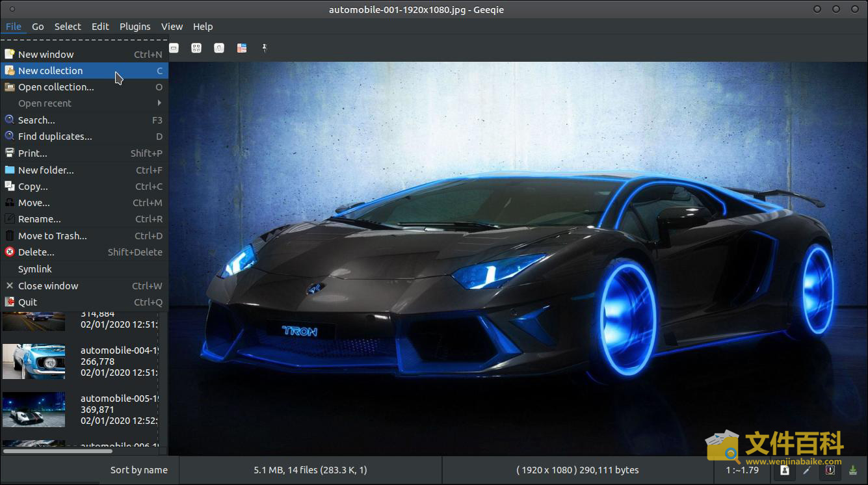Click the file list horizontal scrollbar
This screenshot has height=485, width=868.
(58, 451)
